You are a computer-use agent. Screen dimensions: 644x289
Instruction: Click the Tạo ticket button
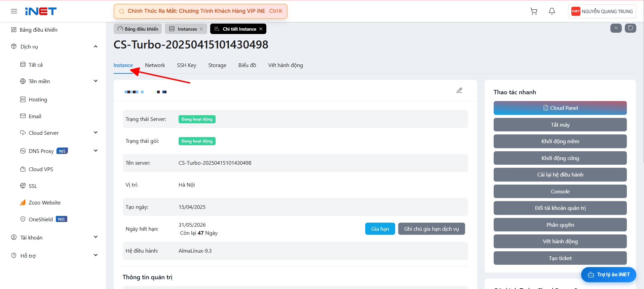560,258
